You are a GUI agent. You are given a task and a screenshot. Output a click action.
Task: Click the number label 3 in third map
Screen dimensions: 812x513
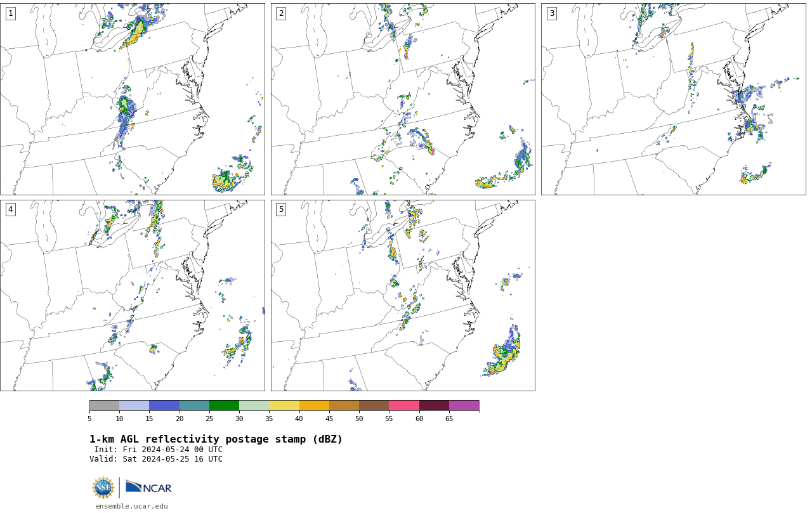pyautogui.click(x=551, y=13)
